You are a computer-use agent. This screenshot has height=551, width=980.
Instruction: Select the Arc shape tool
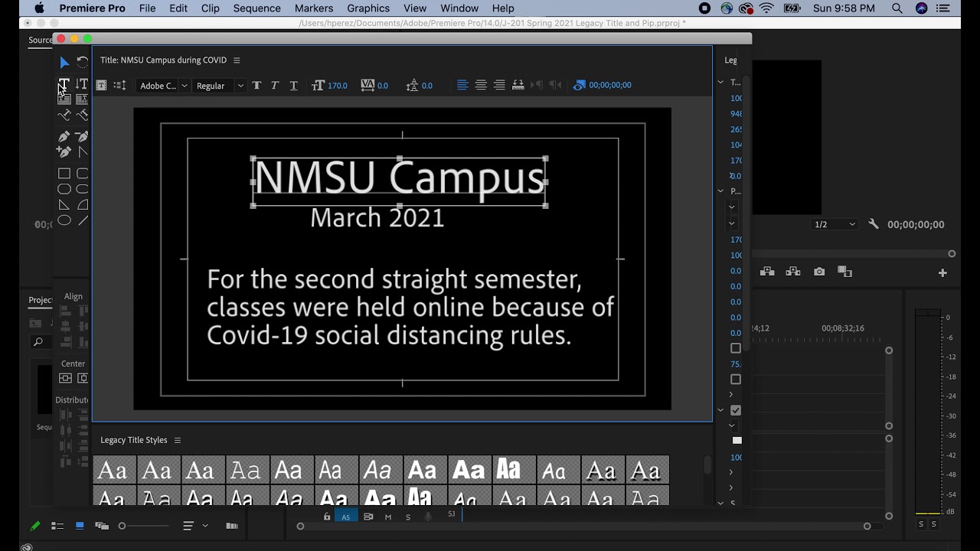coord(83,205)
